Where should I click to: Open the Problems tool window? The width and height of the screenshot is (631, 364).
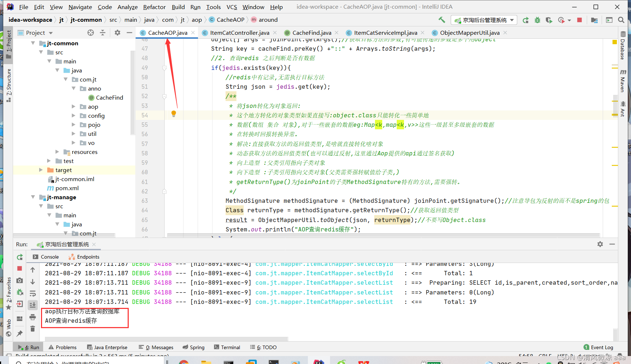[x=62, y=347]
